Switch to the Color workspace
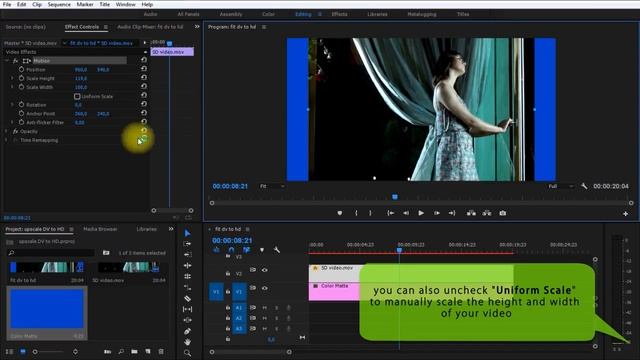 tap(268, 14)
